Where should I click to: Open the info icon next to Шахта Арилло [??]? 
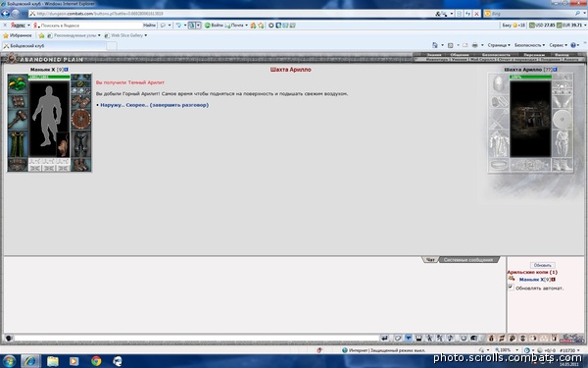[x=555, y=70]
